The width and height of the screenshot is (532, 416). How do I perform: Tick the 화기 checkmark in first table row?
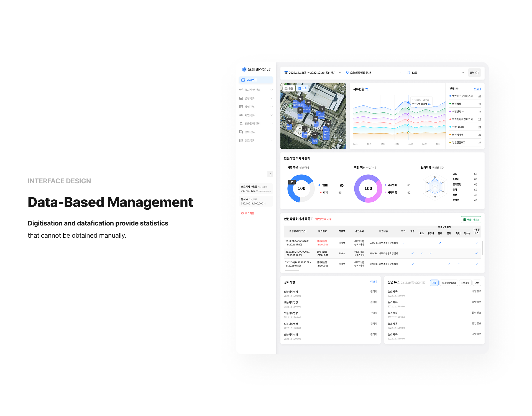[x=403, y=243]
